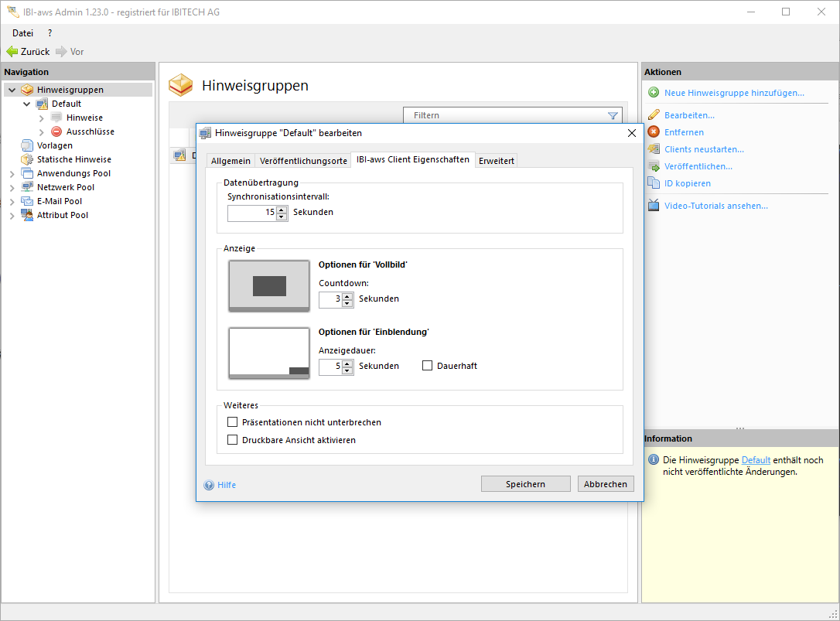Click the Clients neustarten icon
Viewport: 840px width, 621px height.
[x=654, y=149]
